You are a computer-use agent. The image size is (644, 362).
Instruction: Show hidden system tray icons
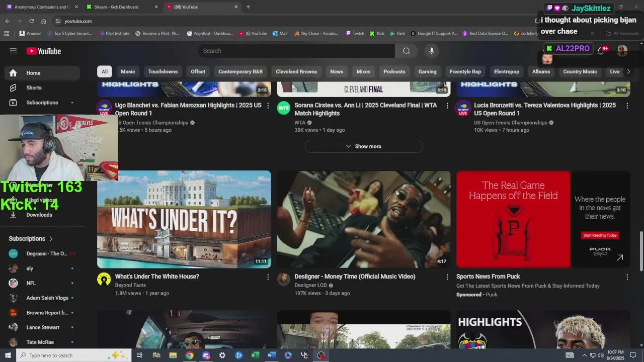(x=585, y=355)
